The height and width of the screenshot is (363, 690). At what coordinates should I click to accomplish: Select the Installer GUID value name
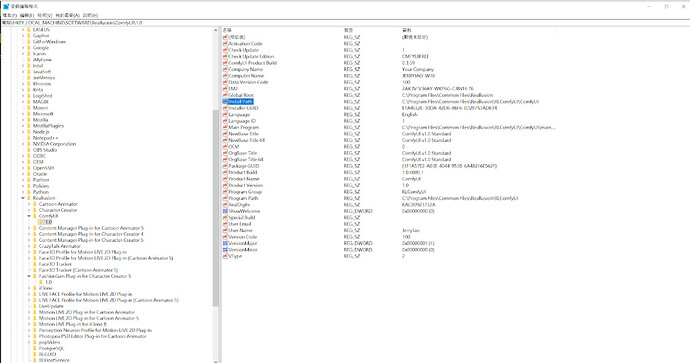click(x=243, y=108)
